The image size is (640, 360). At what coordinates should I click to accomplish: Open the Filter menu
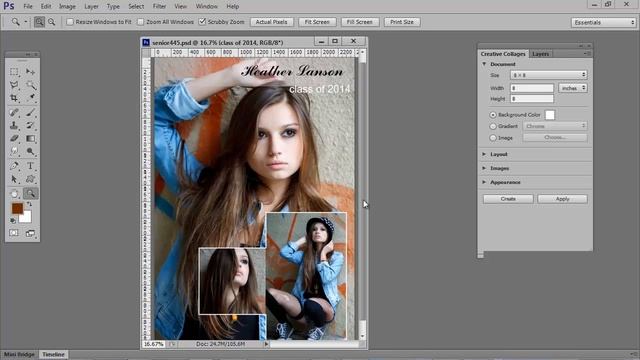coord(159,7)
